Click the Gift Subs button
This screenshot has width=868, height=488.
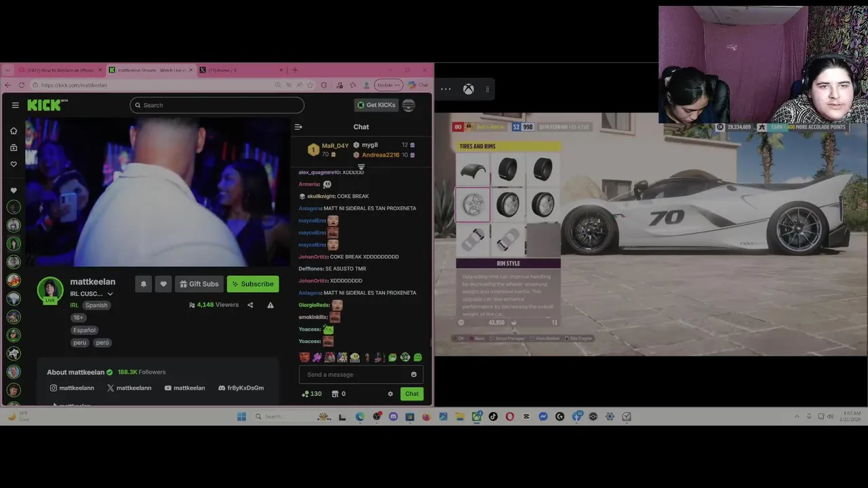[199, 284]
